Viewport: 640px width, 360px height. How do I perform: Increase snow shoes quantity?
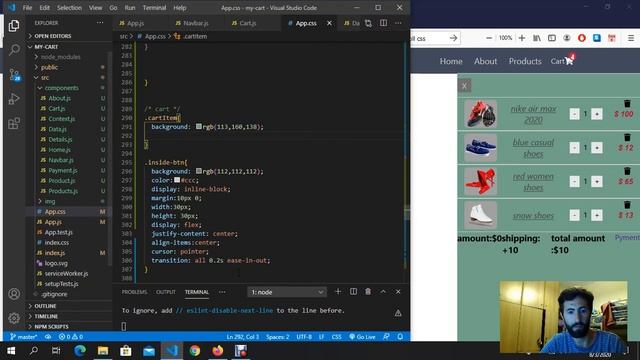coord(596,215)
